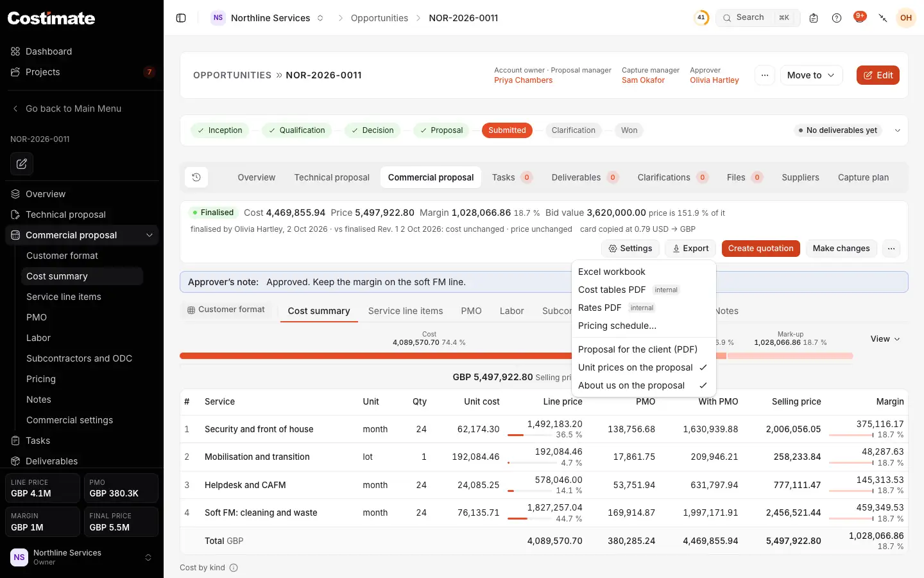Image resolution: width=924 pixels, height=578 pixels.
Task: Open the Northline Services workspace switcher
Action: [268, 18]
